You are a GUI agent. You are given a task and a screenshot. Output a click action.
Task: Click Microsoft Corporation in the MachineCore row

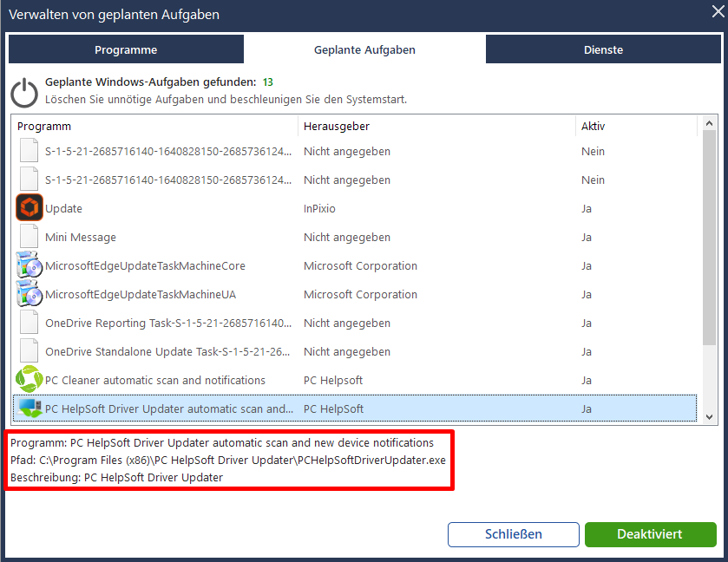tap(360, 265)
